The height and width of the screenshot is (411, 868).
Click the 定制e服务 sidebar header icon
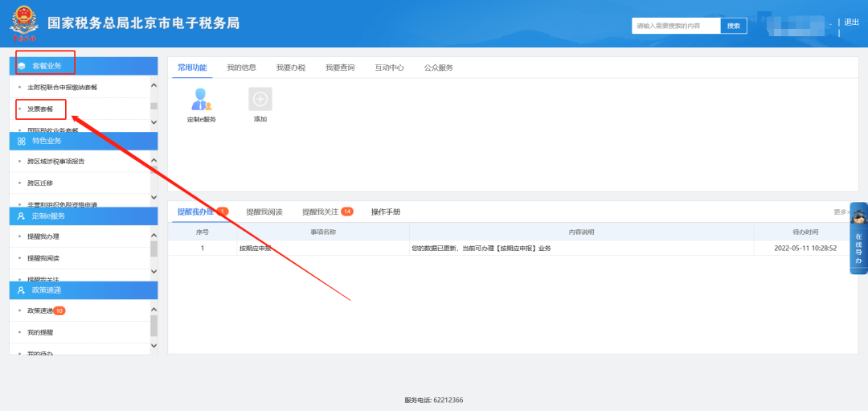(x=22, y=216)
